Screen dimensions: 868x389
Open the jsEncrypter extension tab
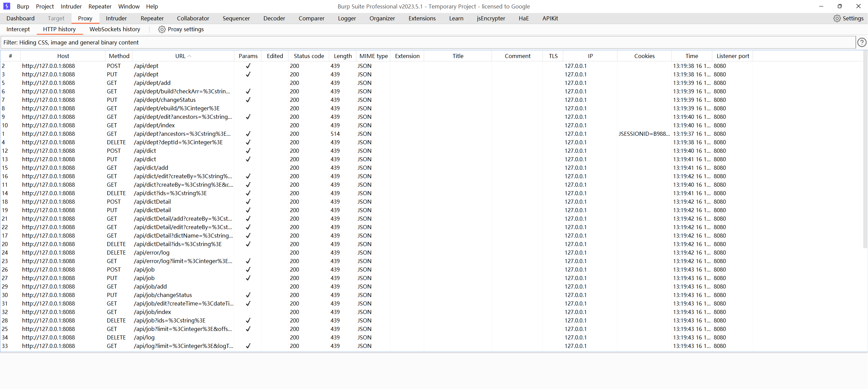[491, 18]
